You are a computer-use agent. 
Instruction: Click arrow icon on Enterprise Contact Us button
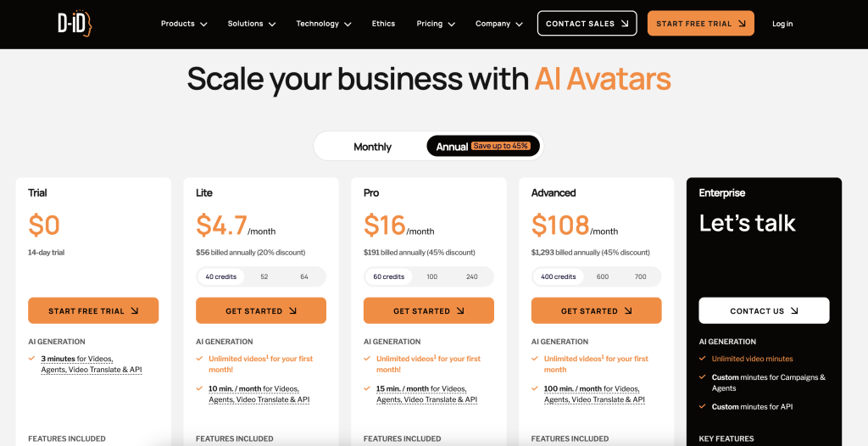coord(794,311)
